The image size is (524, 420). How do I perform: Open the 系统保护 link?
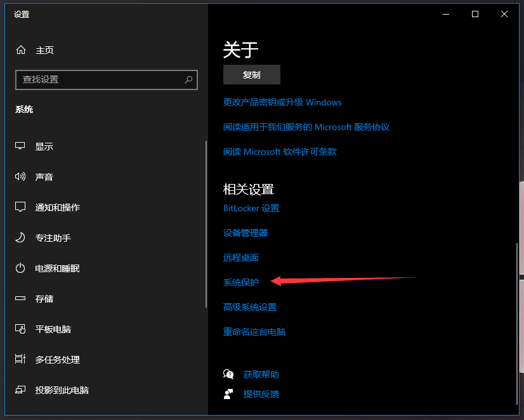[241, 282]
